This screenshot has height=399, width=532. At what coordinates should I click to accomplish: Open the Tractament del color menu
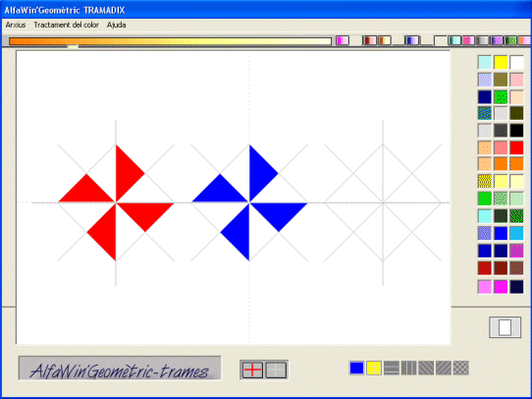click(x=66, y=25)
